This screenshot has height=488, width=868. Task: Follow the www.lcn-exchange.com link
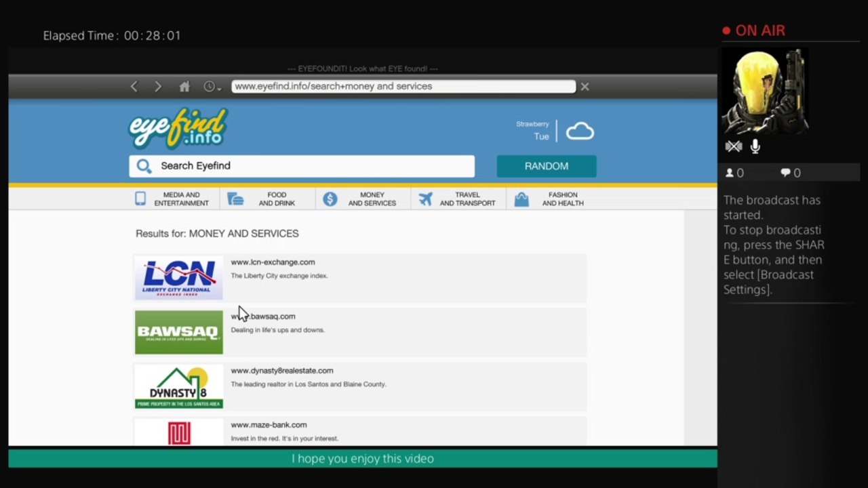click(273, 262)
